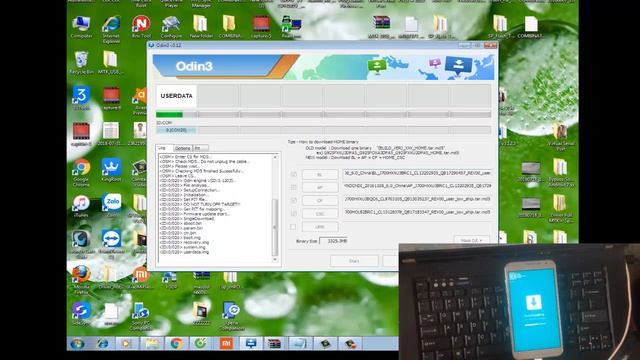The width and height of the screenshot is (640, 360).
Task: Click the BL file path field
Action: tap(417, 173)
